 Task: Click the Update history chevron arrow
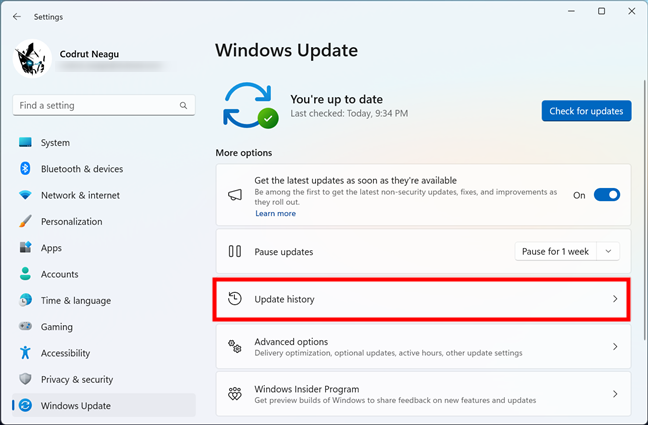point(615,298)
